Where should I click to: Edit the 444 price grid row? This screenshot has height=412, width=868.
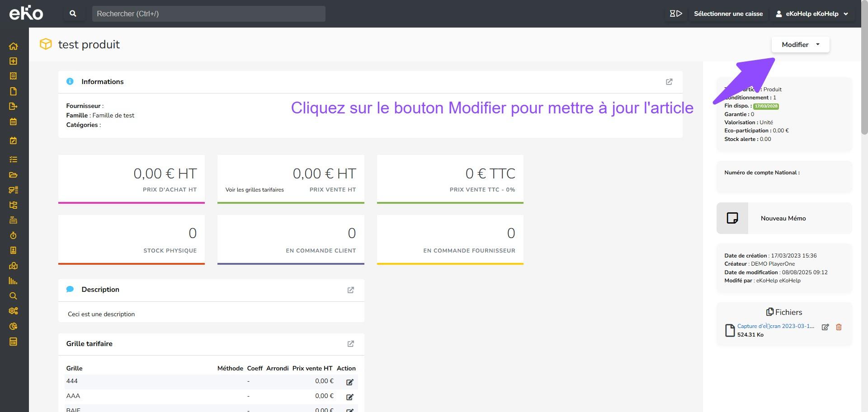[349, 382]
